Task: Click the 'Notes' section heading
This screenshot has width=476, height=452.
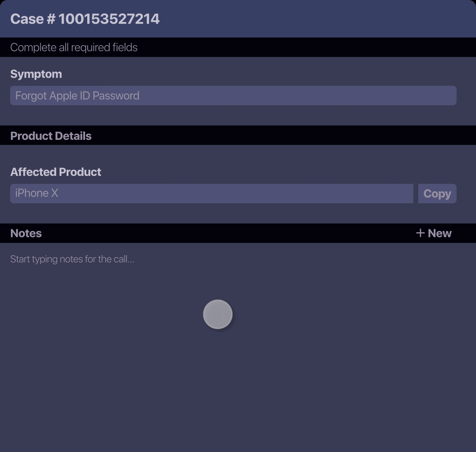Action: (26, 233)
